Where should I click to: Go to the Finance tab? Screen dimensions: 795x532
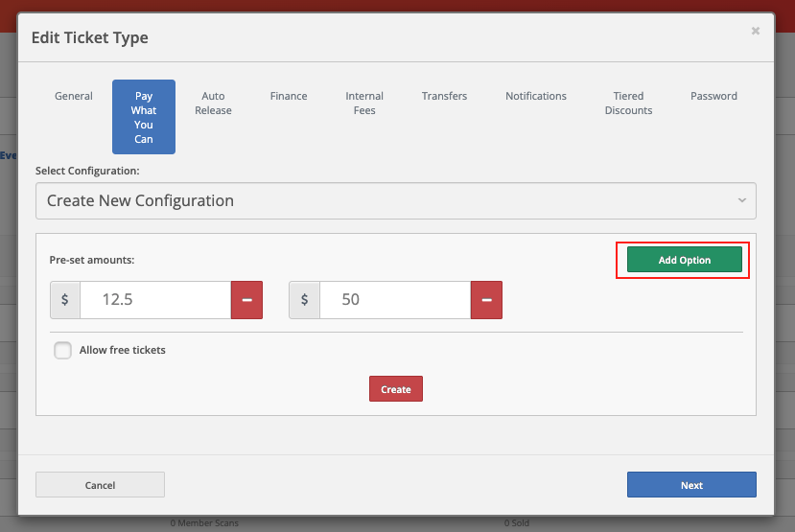[289, 96]
